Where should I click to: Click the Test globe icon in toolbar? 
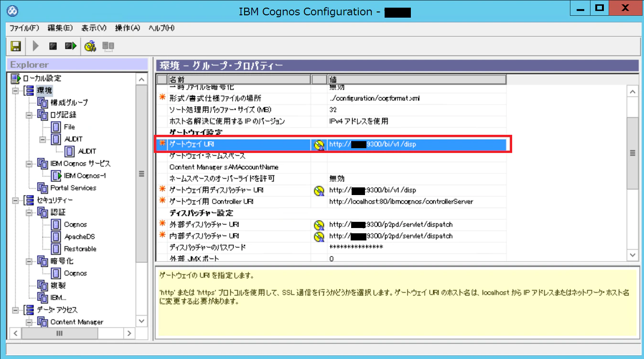tap(90, 46)
